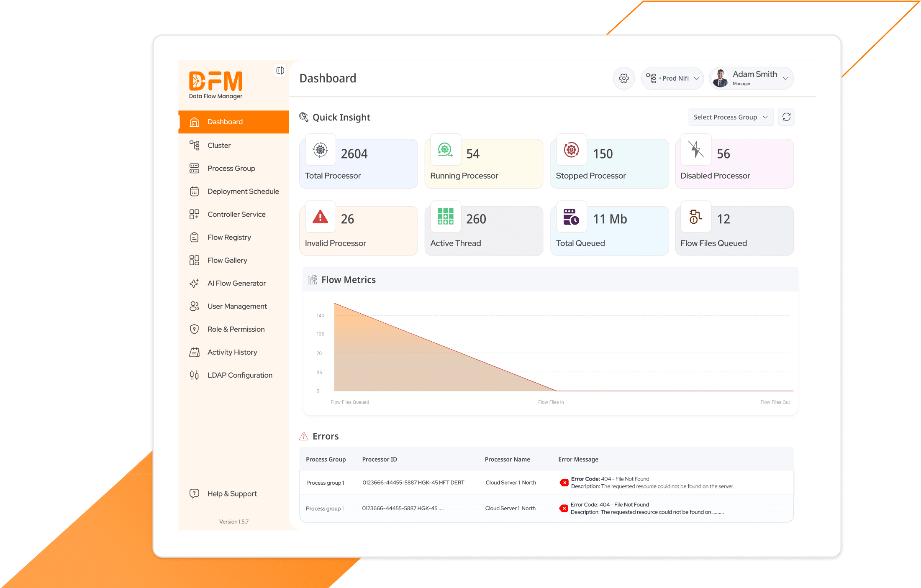
Task: Go to Process Group menu item
Action: point(231,168)
